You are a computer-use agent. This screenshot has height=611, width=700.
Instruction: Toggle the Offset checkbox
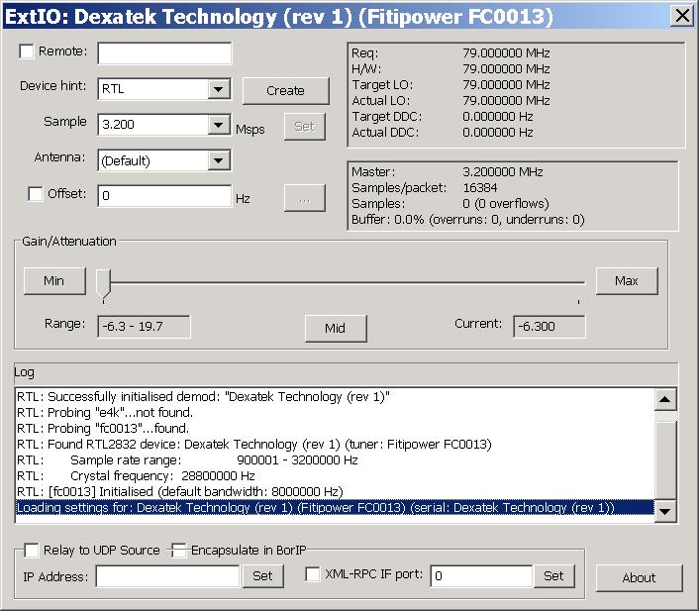[x=36, y=194]
